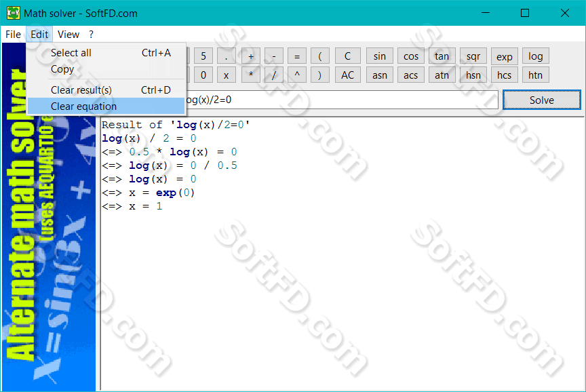Click the "Result of 'log(x)/2=0'" line
This screenshot has height=392, width=586.
[176, 125]
